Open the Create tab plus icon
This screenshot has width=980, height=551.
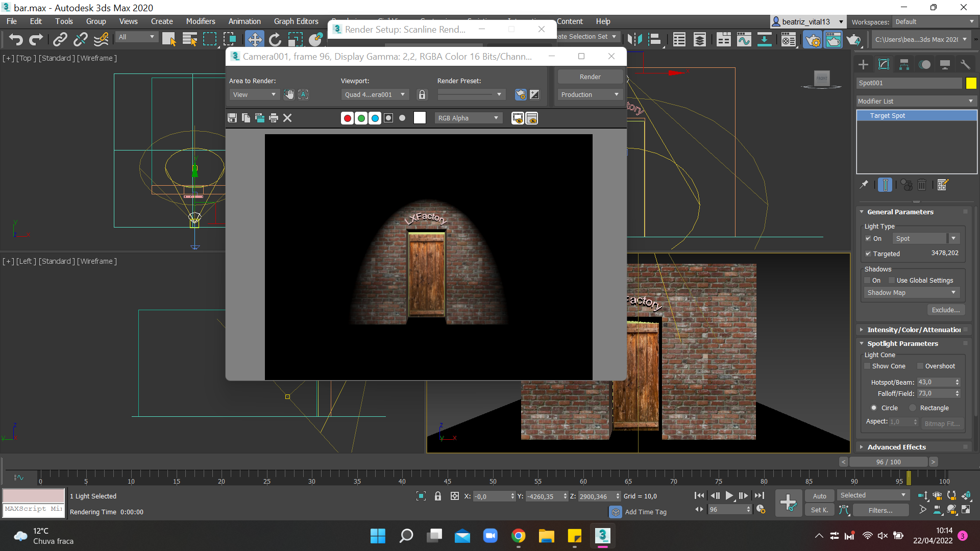pos(863,64)
